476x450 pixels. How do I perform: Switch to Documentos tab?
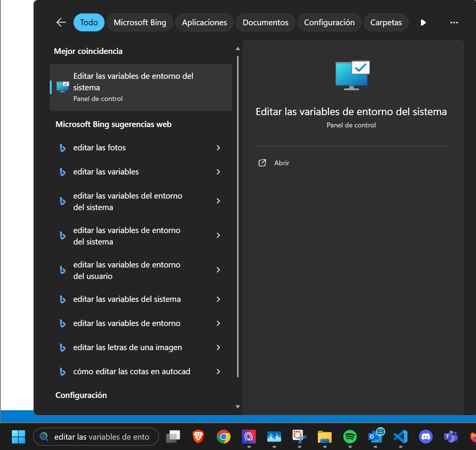[265, 23]
